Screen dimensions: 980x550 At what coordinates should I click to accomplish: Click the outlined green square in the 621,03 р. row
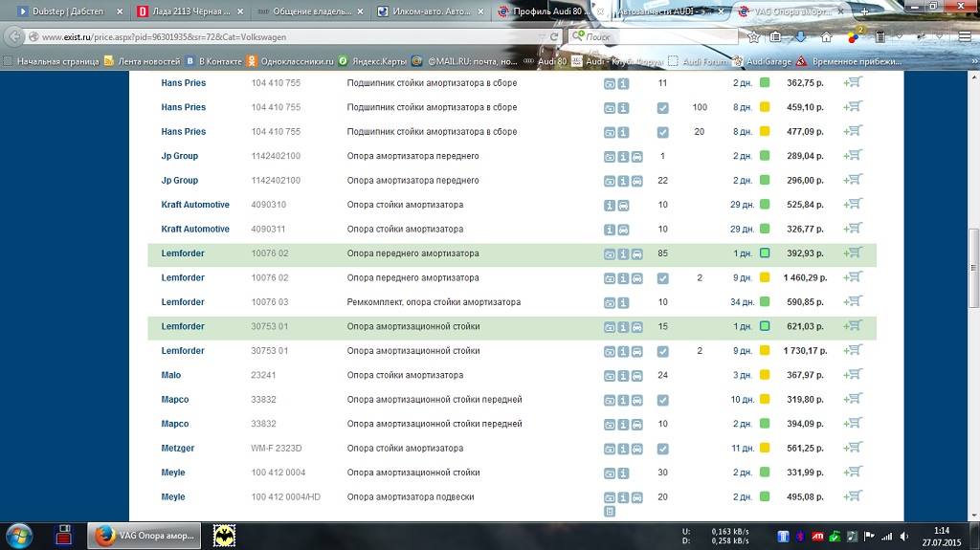click(x=765, y=326)
